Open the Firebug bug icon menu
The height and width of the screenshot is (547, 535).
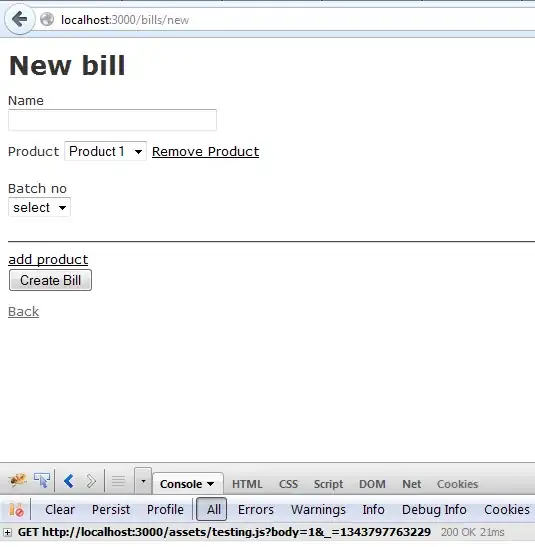coord(17,480)
